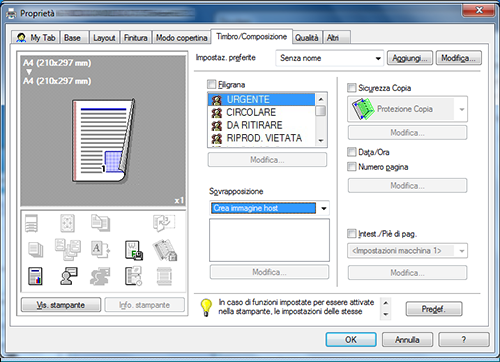
Task: Click the greyed group of people icon
Action: [100, 276]
